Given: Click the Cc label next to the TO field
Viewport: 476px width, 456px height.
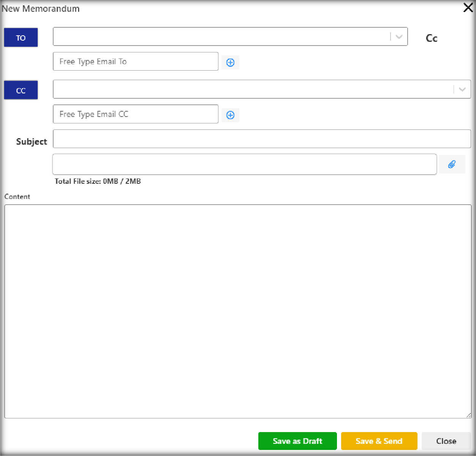Looking at the screenshot, I should [x=432, y=38].
